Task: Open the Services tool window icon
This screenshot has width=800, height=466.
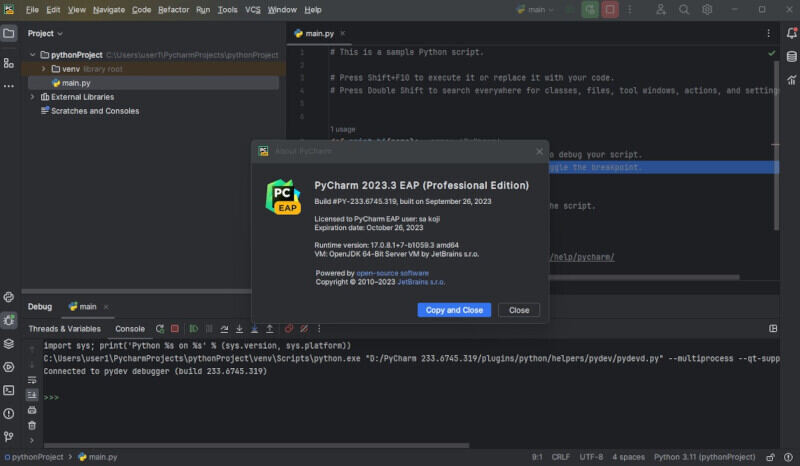Action: pos(9,367)
